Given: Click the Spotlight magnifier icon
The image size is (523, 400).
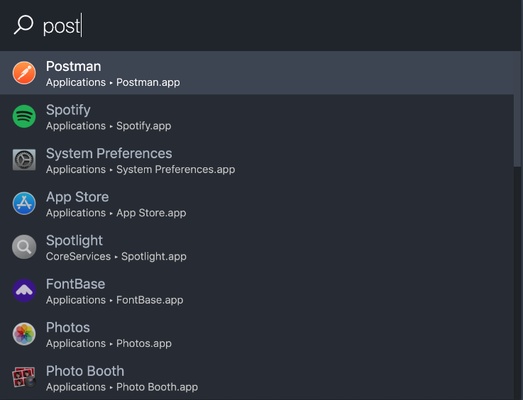Looking at the screenshot, I should coord(24,247).
